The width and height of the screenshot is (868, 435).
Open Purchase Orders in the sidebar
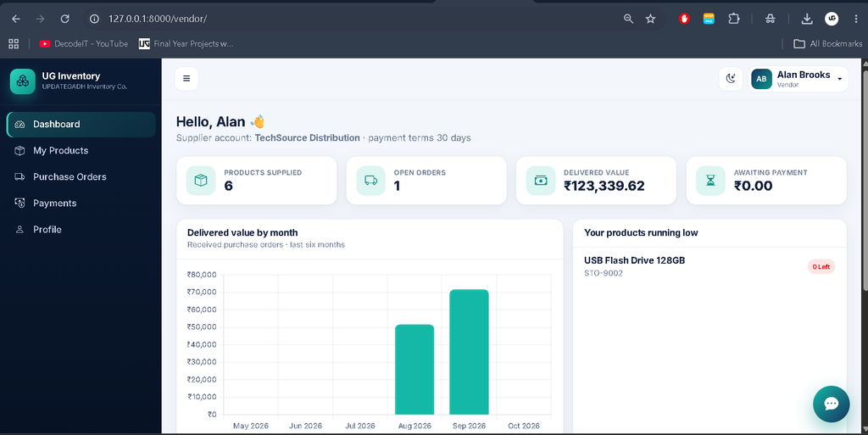coord(81,177)
